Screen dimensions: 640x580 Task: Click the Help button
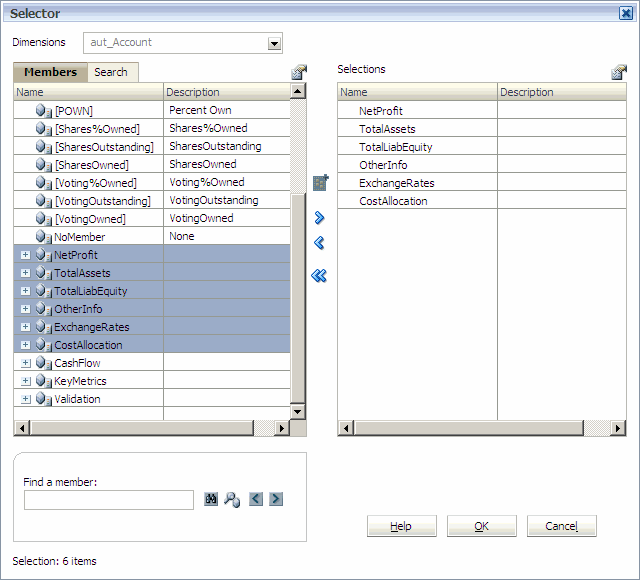coord(402,526)
